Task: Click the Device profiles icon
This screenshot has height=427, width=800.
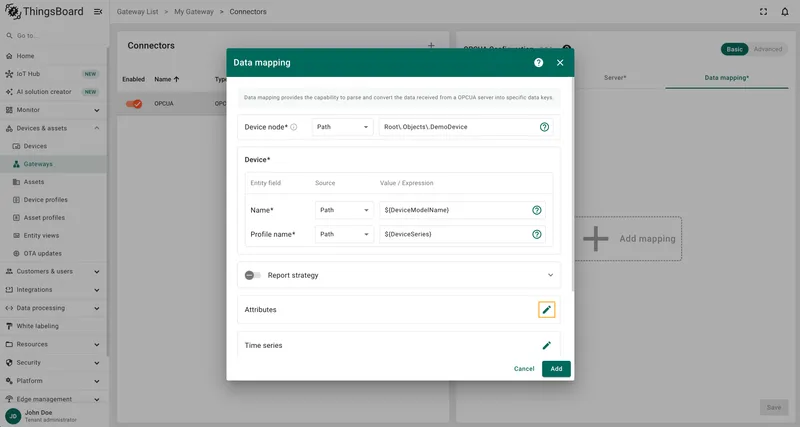Action: (16, 200)
